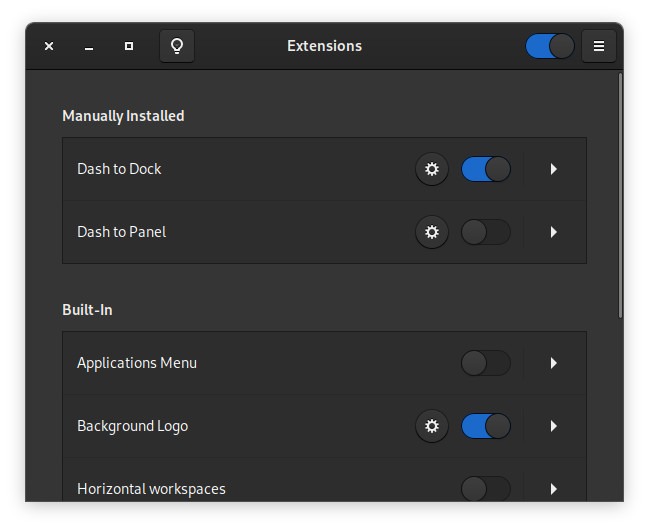Screen dimensions: 649x530
Task: Expand Horizontal workspaces details arrow
Action: [553, 489]
